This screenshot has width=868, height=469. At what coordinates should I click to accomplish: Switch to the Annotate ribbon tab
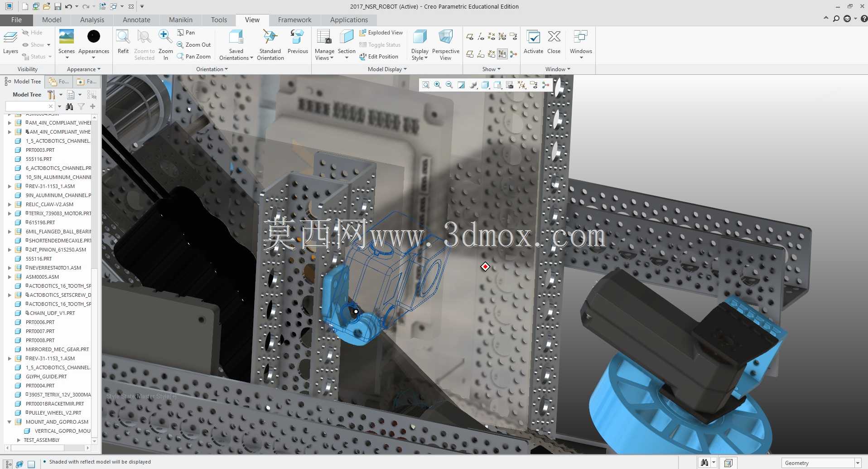click(x=136, y=20)
